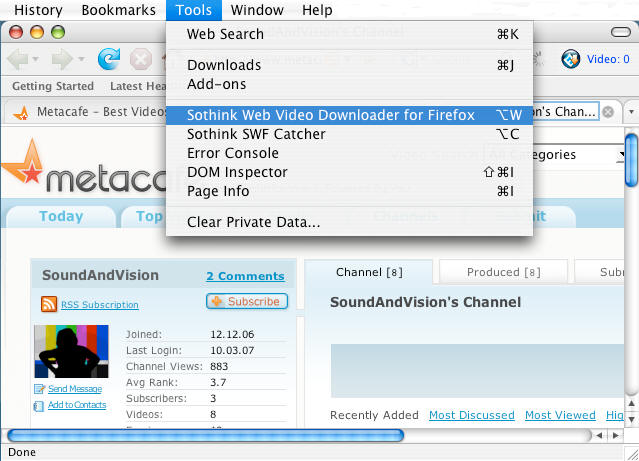The width and height of the screenshot is (639, 461).
Task: Click the vertical scrollbar thumb
Action: pyautogui.click(x=631, y=161)
